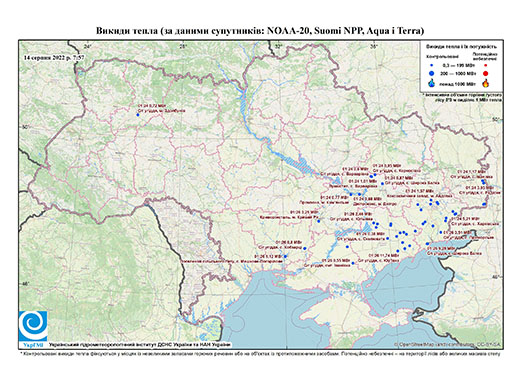Select the blue dot labeled 5,12 МВт
This screenshot has height=368, width=520.
click(285, 256)
